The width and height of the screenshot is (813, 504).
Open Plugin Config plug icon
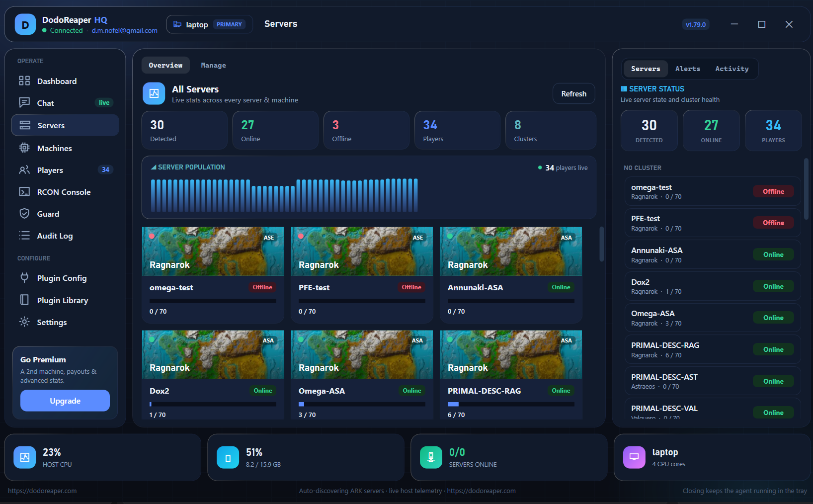[24, 278]
